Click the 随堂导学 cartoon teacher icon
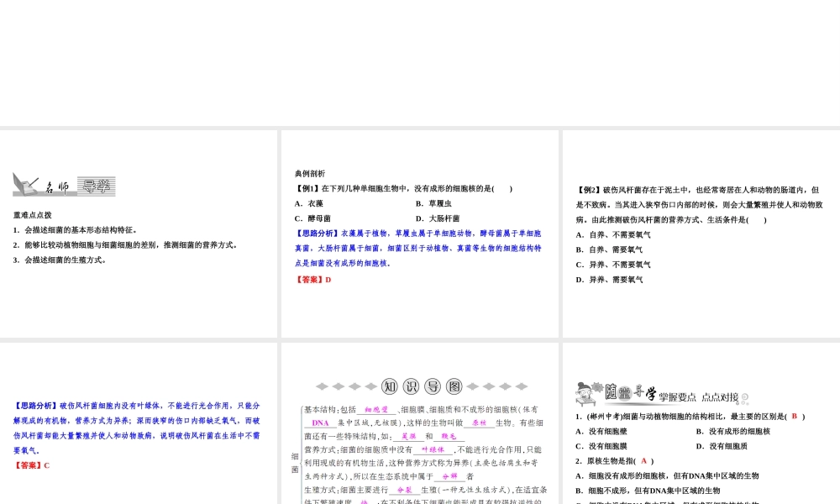The width and height of the screenshot is (840, 504). tap(589, 394)
